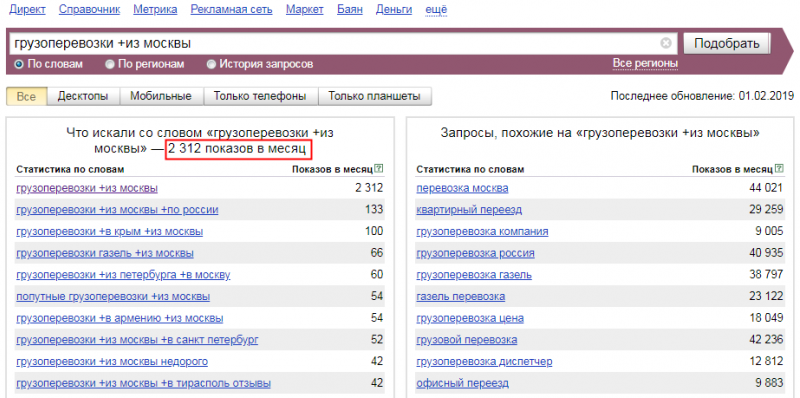The width and height of the screenshot is (800, 398).
Task: Open query "грузоперевозки +из москвы +в тирасполь отзывы"
Action: coord(143,383)
